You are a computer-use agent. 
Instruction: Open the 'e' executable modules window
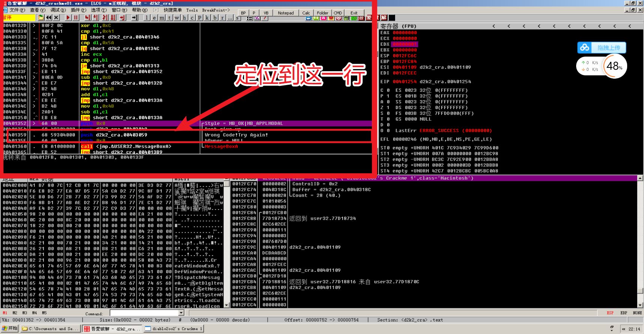point(154,18)
